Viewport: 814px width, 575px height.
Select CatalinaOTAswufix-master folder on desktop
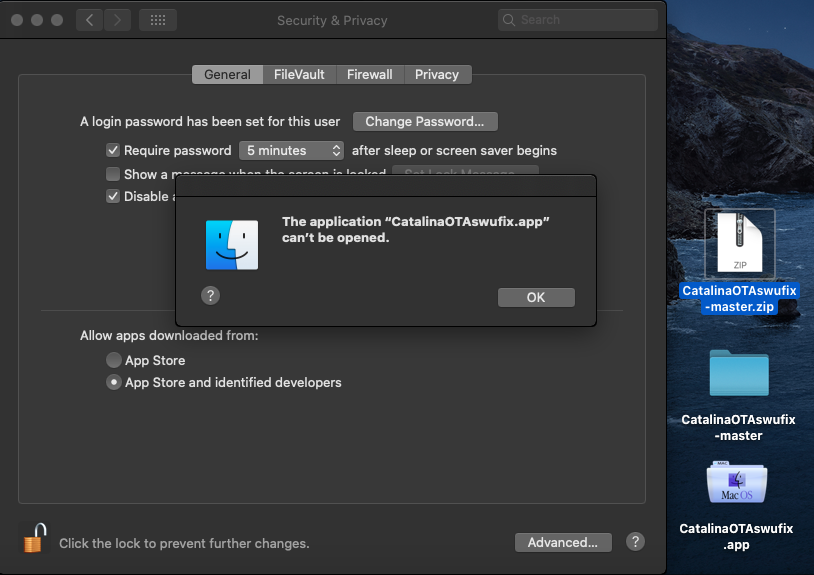739,373
